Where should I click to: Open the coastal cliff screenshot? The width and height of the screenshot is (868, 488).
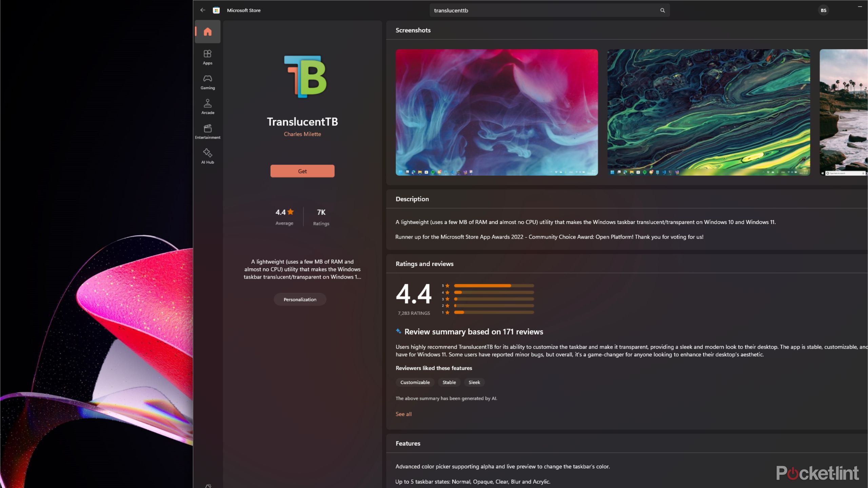844,112
